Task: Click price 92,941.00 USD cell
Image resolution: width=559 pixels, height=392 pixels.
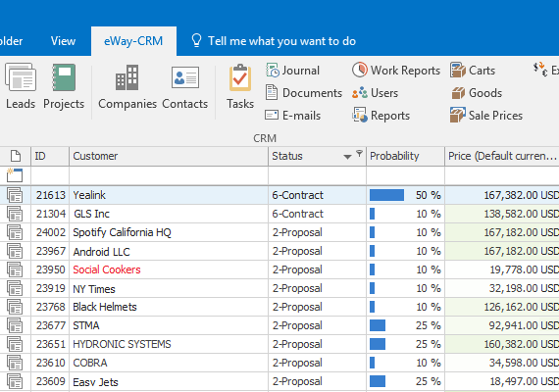Action: coord(502,325)
